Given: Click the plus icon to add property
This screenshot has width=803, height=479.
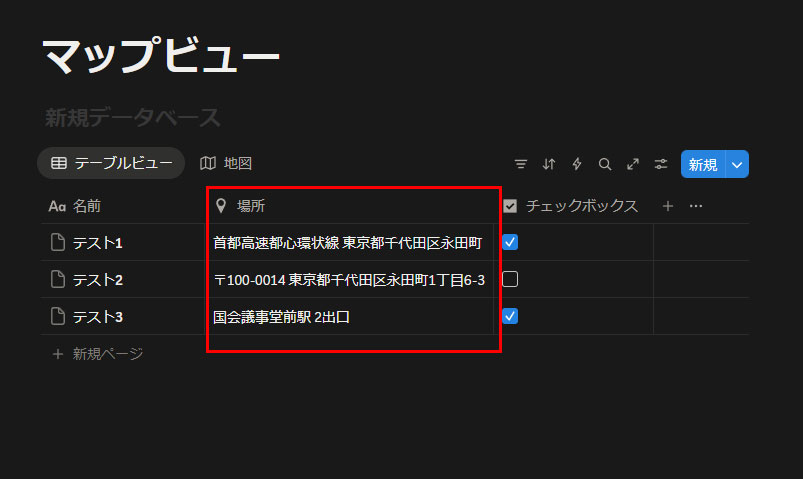Looking at the screenshot, I should [668, 206].
